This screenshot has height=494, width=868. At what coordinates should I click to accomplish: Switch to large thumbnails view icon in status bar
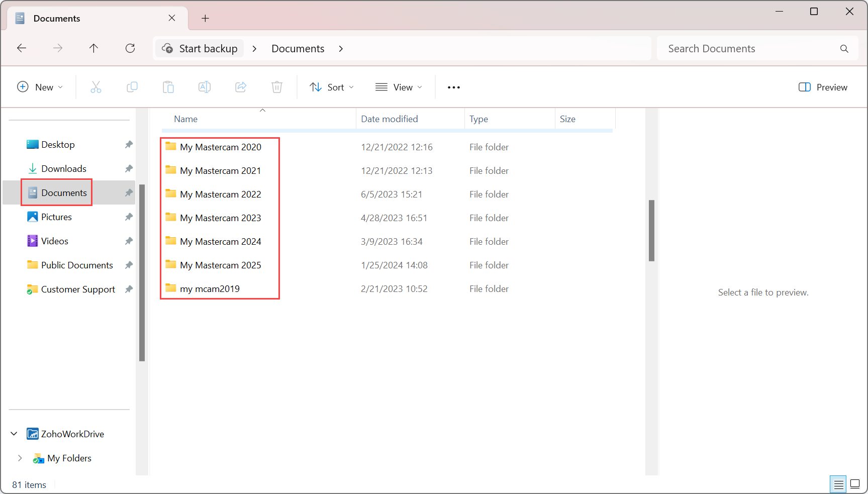click(x=855, y=484)
